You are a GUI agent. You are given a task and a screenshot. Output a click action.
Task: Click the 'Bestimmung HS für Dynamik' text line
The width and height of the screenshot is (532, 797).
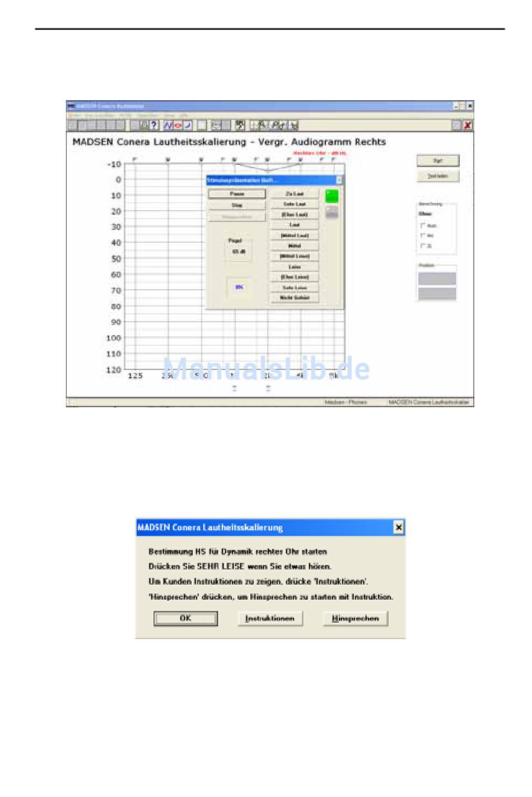coord(237,552)
